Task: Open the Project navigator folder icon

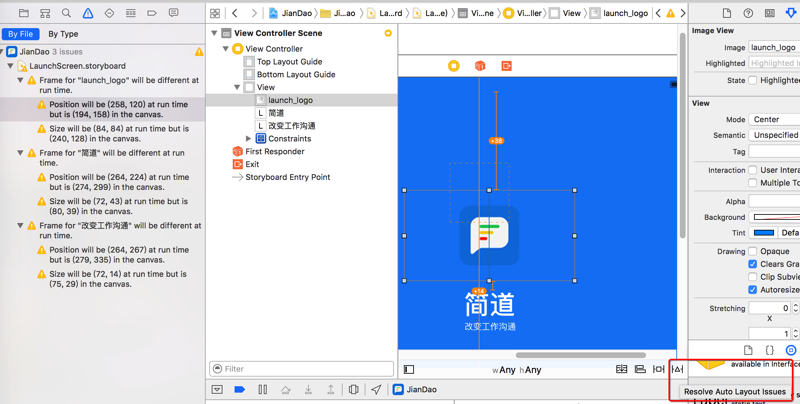Action: [23, 13]
